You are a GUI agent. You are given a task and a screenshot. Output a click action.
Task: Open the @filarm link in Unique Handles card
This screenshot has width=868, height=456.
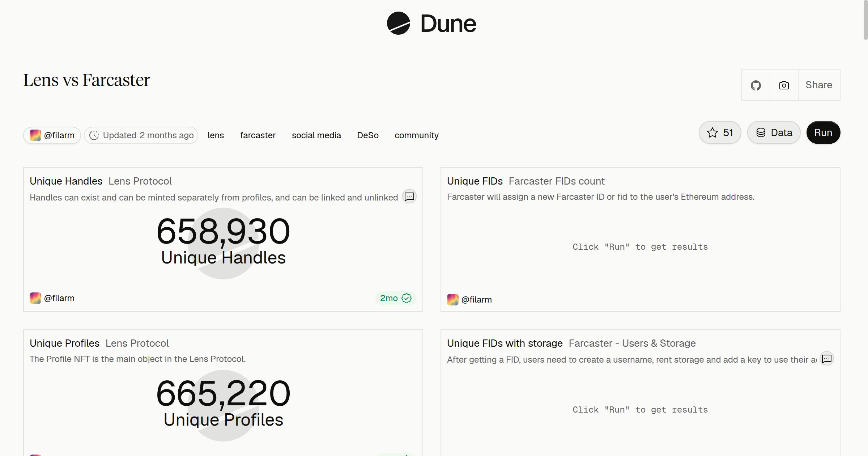[52, 298]
